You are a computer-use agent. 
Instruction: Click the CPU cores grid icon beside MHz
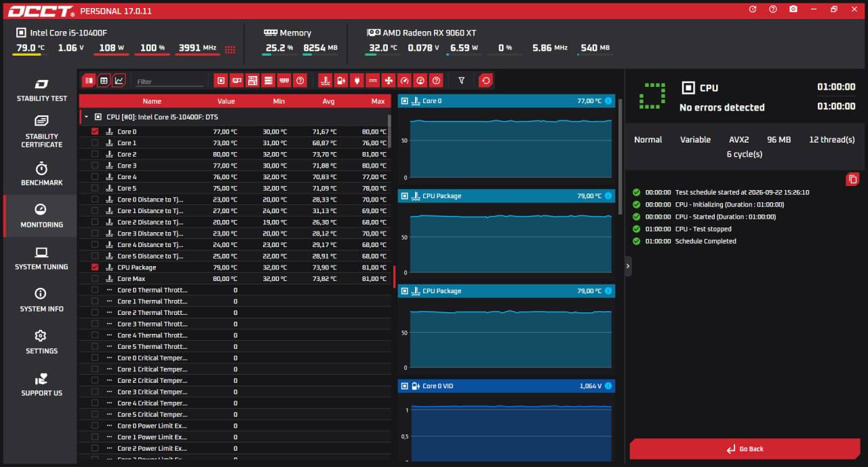click(x=230, y=49)
